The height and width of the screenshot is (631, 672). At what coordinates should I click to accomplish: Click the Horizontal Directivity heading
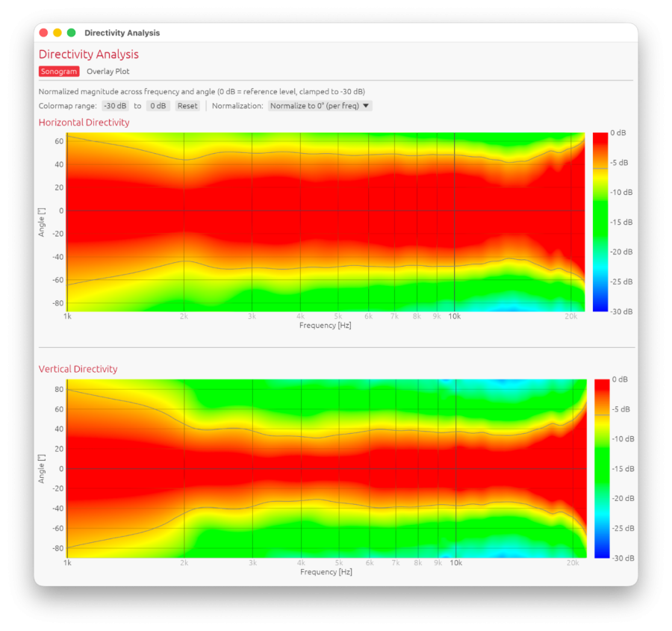tap(84, 122)
